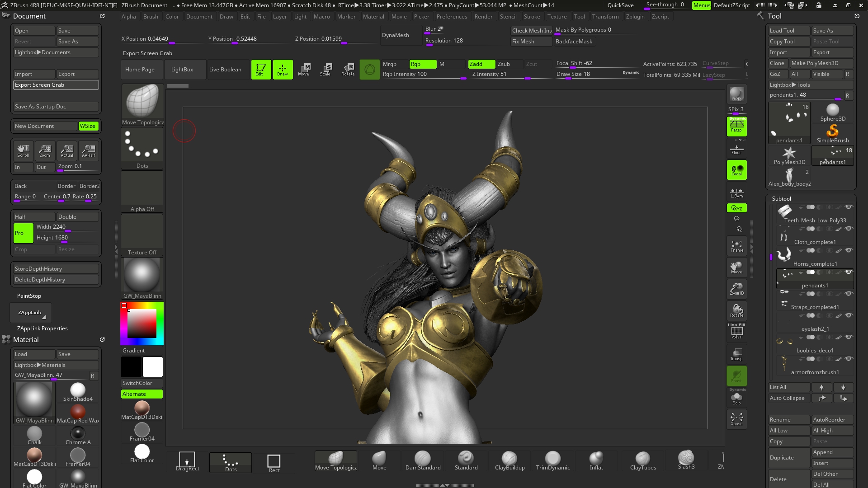
Task: Expand the PaintStop section
Action: point(29,296)
